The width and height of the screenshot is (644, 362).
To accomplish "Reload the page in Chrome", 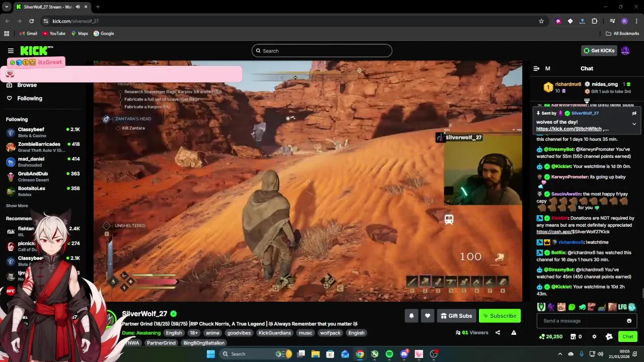I will (31, 21).
